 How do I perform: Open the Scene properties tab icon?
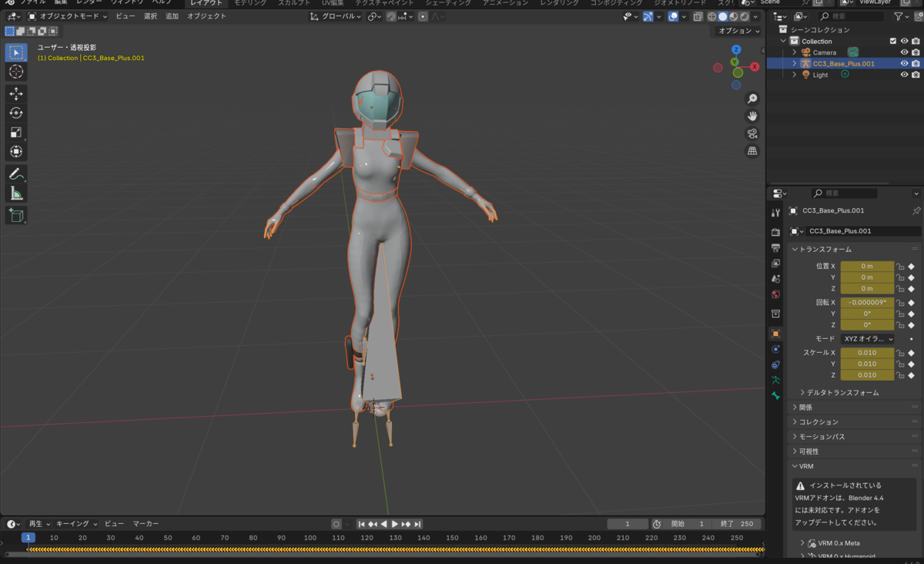(775, 279)
